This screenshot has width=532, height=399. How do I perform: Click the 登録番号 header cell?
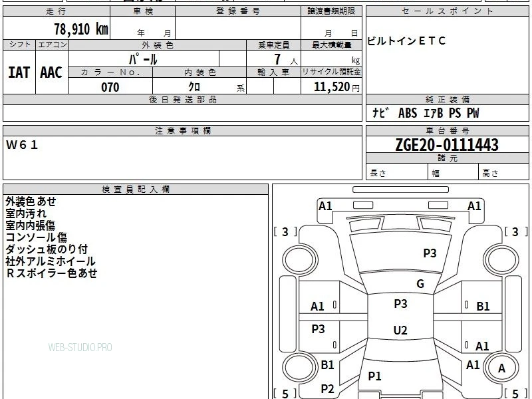coord(238,11)
